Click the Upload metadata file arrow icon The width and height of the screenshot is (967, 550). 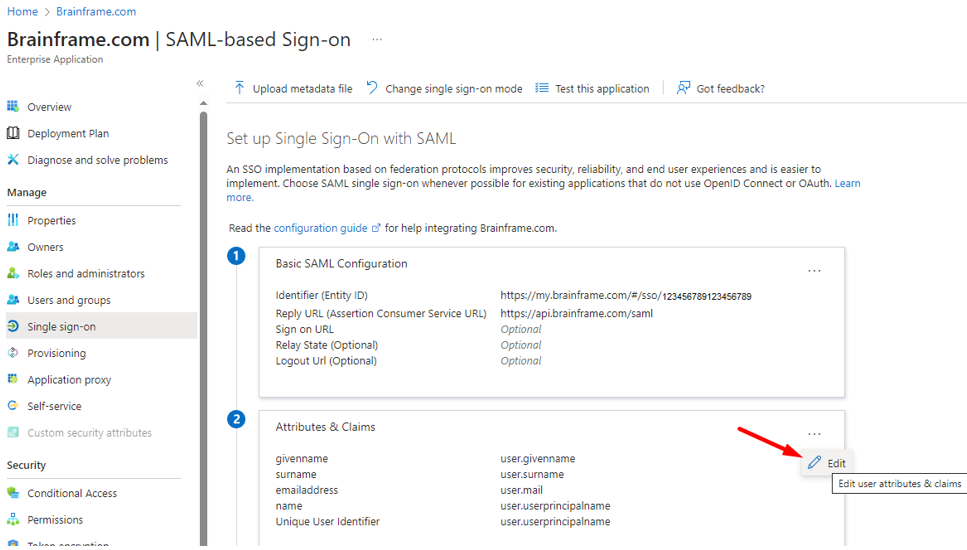pyautogui.click(x=239, y=88)
